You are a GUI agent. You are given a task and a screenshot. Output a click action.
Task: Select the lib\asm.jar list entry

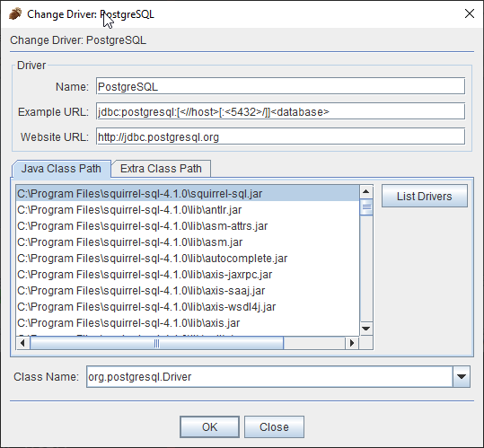tap(188, 242)
